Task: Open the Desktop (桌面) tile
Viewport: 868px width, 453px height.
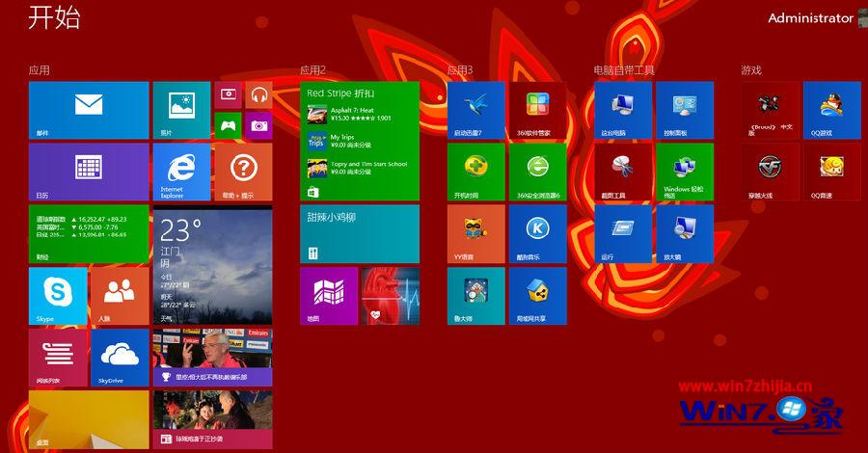Action: coord(89,419)
